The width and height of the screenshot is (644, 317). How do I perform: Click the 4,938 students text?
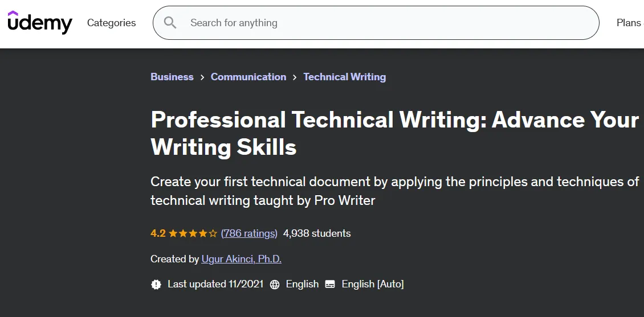317,233
